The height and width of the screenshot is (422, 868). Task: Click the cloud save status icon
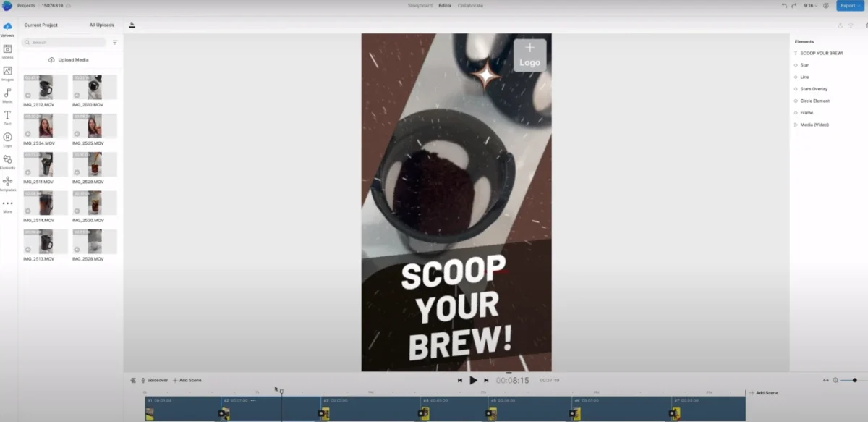click(68, 6)
